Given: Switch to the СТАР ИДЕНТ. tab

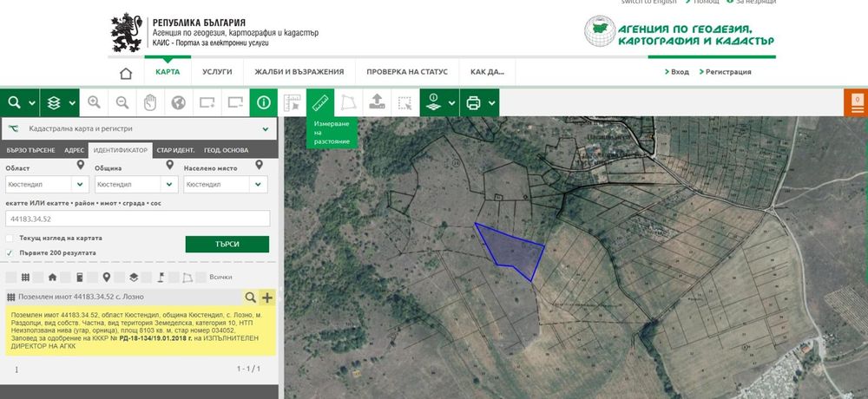Looking at the screenshot, I should (x=175, y=150).
